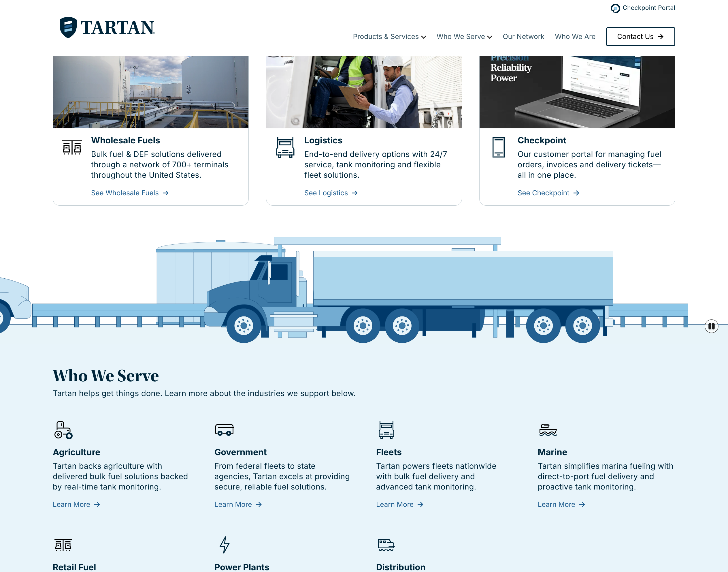The width and height of the screenshot is (728, 572).
Task: Click the Retail Fuel pump icon
Action: click(x=63, y=545)
